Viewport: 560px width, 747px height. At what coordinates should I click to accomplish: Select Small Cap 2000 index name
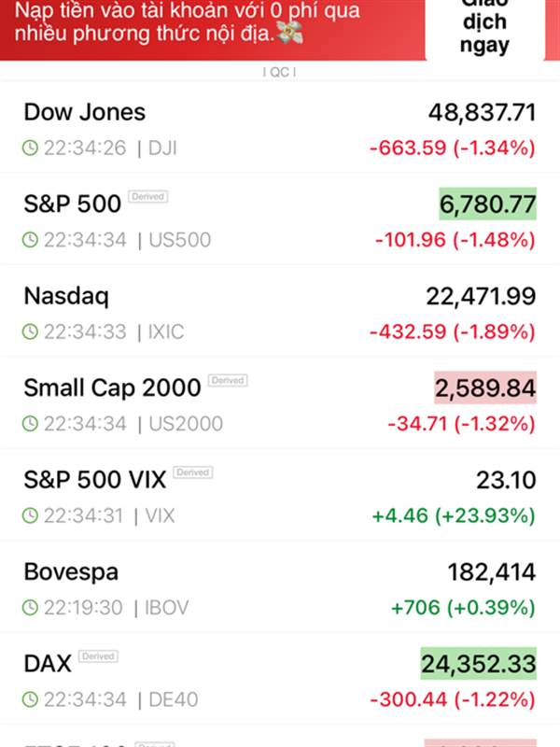(112, 388)
